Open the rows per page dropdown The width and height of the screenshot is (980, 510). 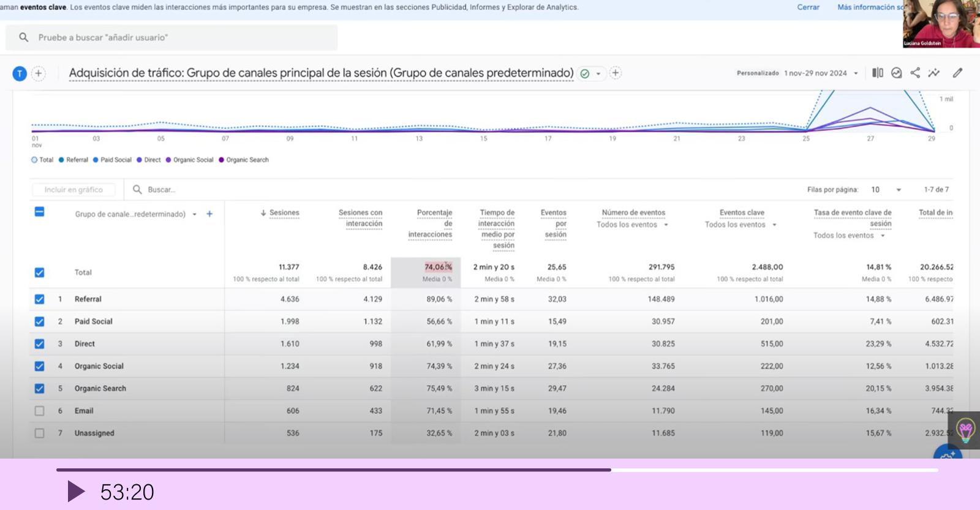tap(886, 190)
